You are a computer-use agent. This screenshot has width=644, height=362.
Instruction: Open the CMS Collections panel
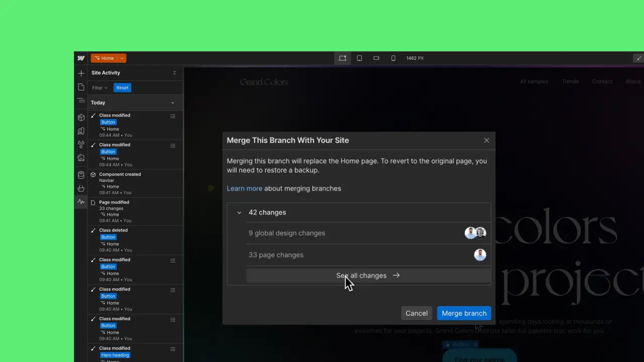click(80, 174)
